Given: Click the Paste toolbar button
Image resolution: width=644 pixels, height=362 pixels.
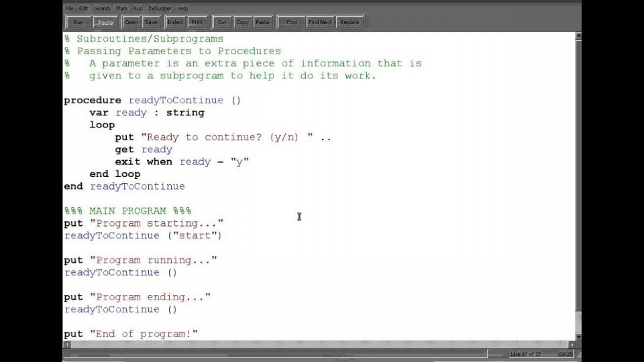Looking at the screenshot, I should 262,22.
